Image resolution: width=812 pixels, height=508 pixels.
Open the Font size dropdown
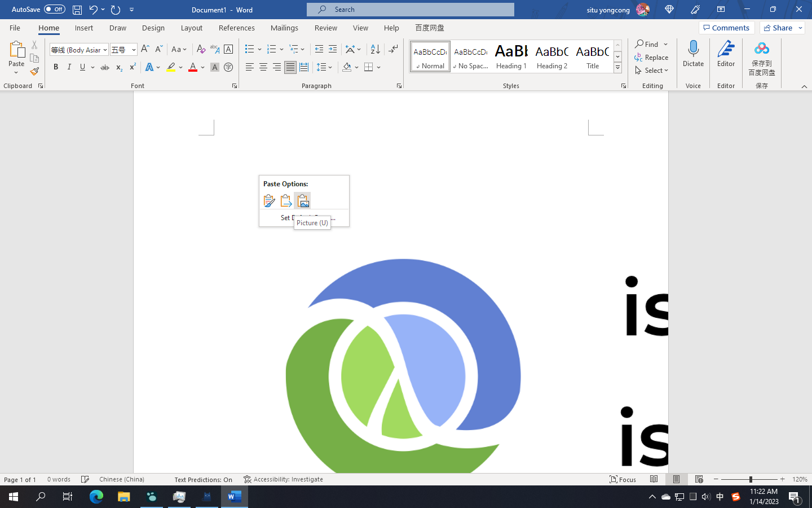[134, 49]
